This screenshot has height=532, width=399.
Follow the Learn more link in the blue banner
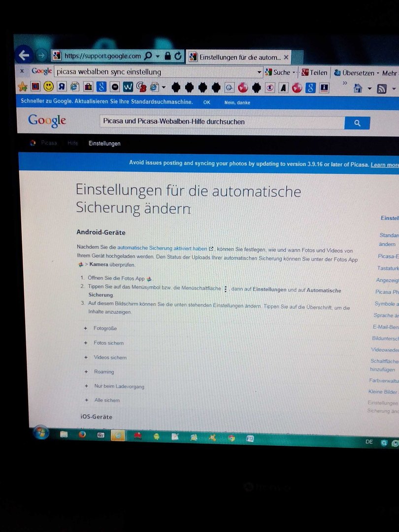click(x=384, y=165)
